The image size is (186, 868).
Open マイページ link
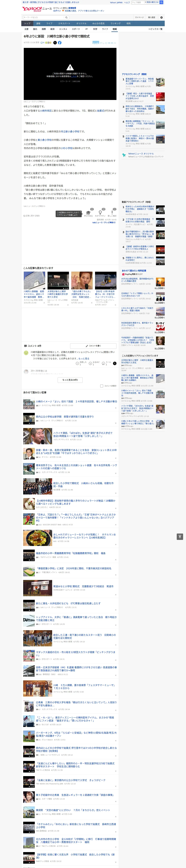[x=139, y=18]
